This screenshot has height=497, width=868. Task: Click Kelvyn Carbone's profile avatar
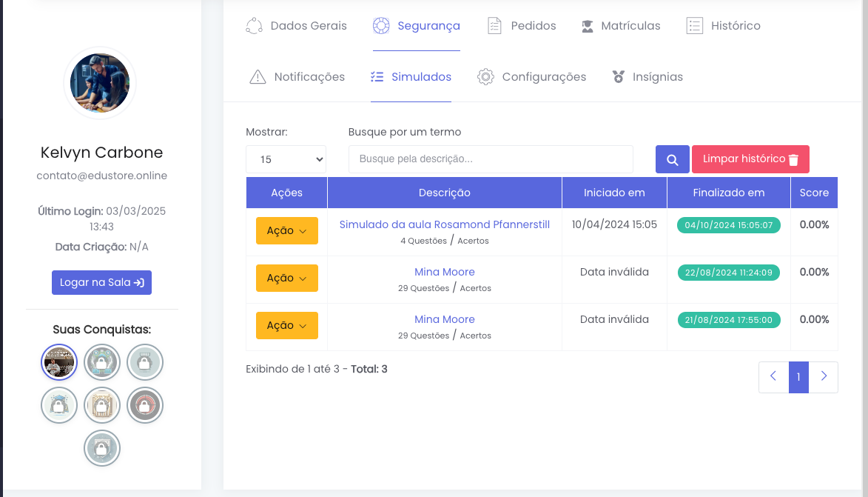pyautogui.click(x=100, y=83)
